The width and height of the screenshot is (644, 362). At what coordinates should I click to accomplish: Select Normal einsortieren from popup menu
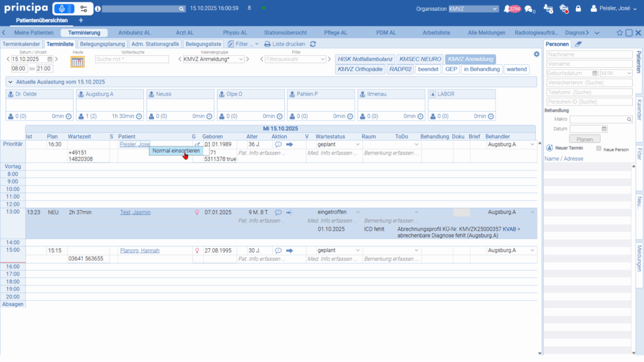[176, 151]
